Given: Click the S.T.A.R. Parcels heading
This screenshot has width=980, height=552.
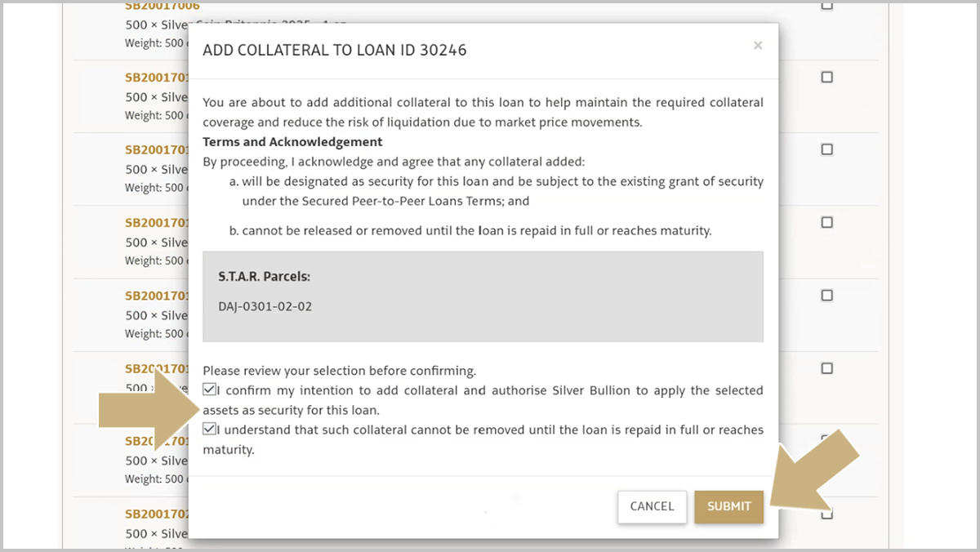Looking at the screenshot, I should (x=264, y=277).
